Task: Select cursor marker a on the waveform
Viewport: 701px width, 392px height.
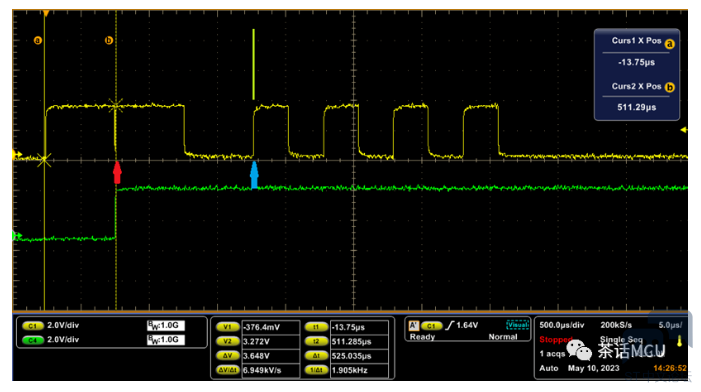Action: (38, 41)
